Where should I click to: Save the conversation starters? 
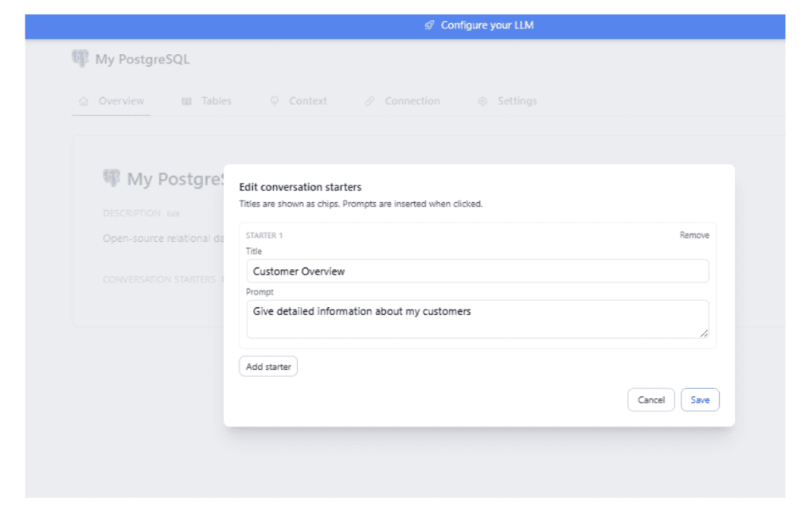click(x=700, y=399)
